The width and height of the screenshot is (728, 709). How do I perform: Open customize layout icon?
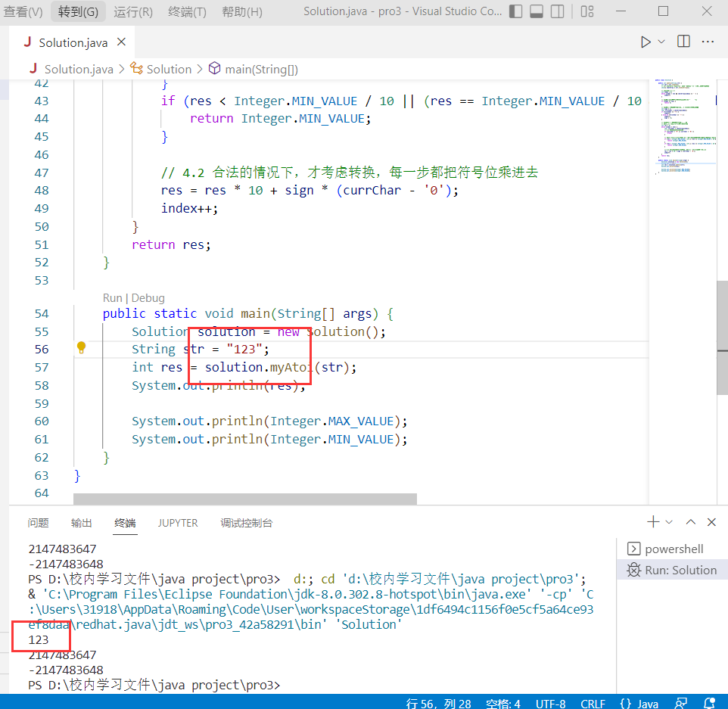[586, 11]
